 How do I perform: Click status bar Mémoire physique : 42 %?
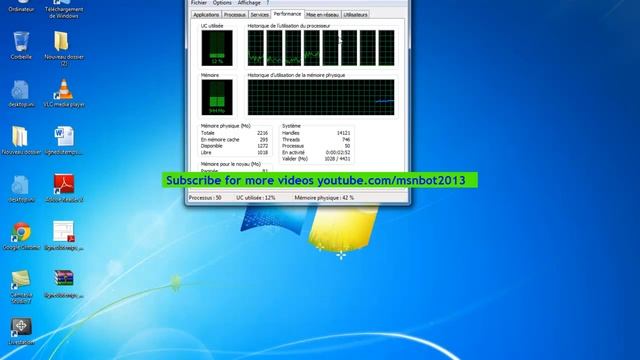point(324,198)
